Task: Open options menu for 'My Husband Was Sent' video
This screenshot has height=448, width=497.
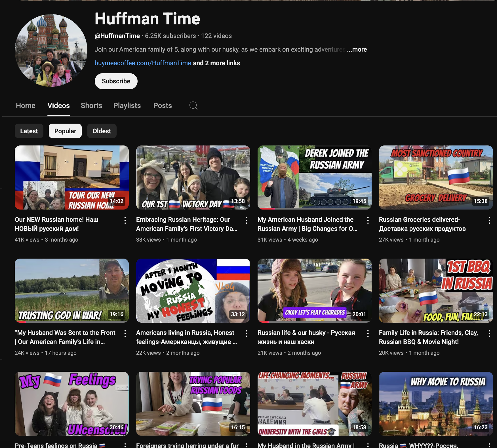Action: point(125,333)
